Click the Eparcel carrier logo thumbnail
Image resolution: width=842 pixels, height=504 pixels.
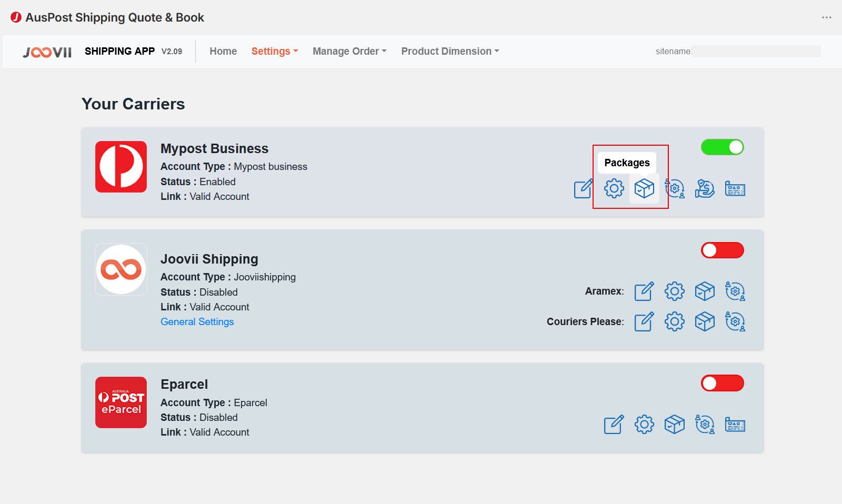click(121, 402)
